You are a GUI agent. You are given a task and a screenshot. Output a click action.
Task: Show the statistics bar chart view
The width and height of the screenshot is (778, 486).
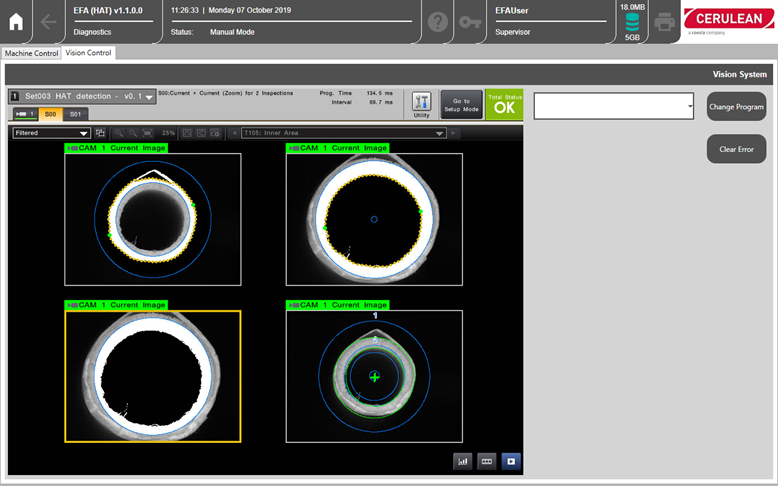[463, 461]
